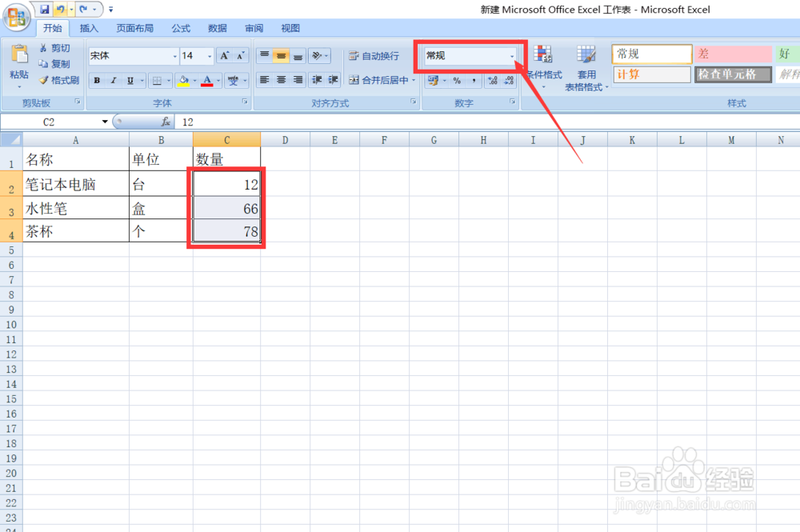Open the font group dialog launcher
800x532 pixels.
245,102
